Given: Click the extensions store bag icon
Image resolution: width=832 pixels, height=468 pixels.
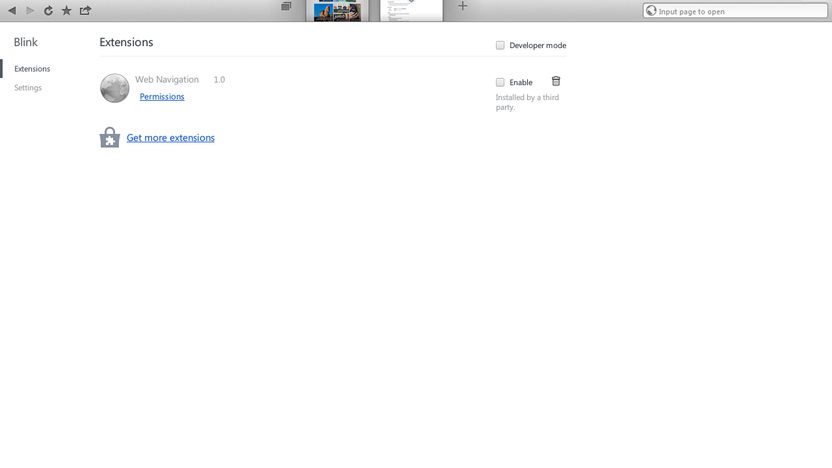Looking at the screenshot, I should 110,137.
